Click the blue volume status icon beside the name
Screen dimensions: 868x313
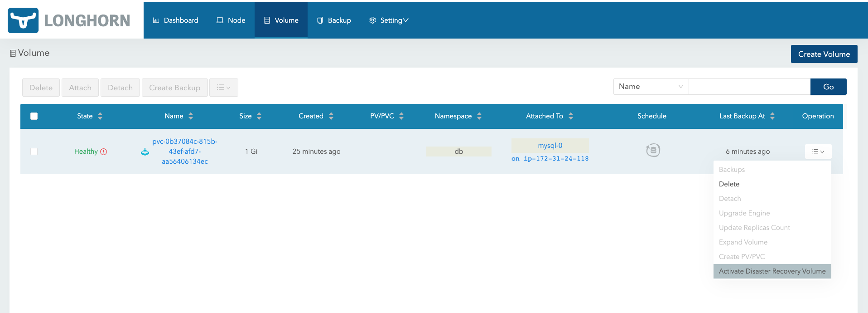pyautogui.click(x=145, y=152)
